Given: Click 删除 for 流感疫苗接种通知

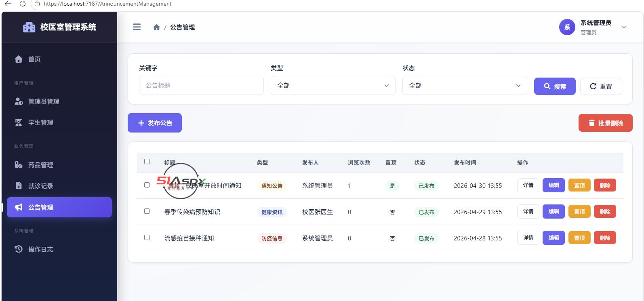Looking at the screenshot, I should point(605,238).
